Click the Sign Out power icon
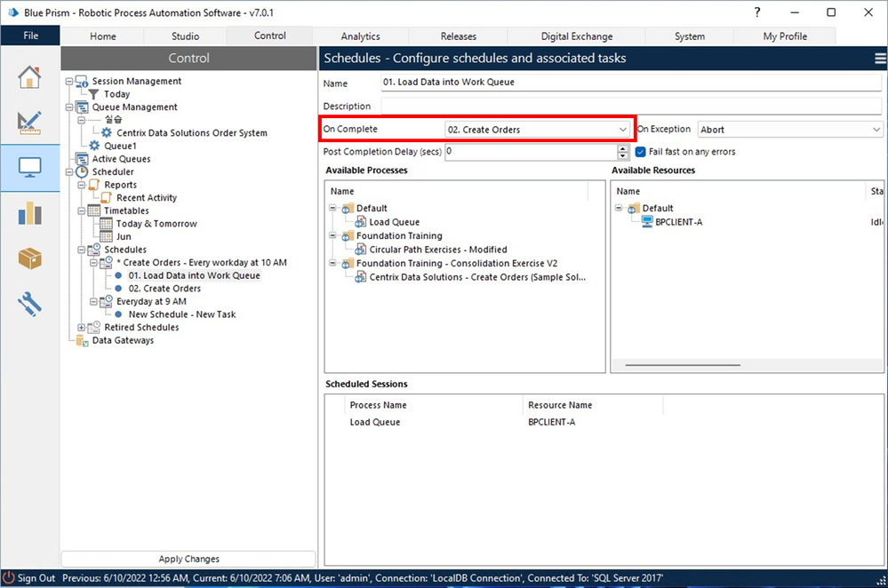888x588 pixels. pyautogui.click(x=9, y=578)
